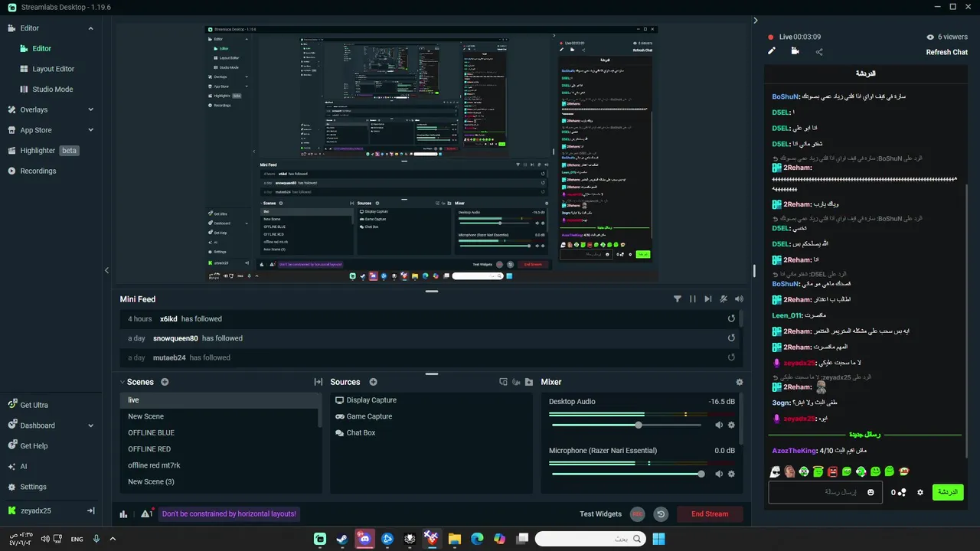Viewport: 980px width, 551px height.
Task: Open the warning notifications icon
Action: [x=147, y=514]
